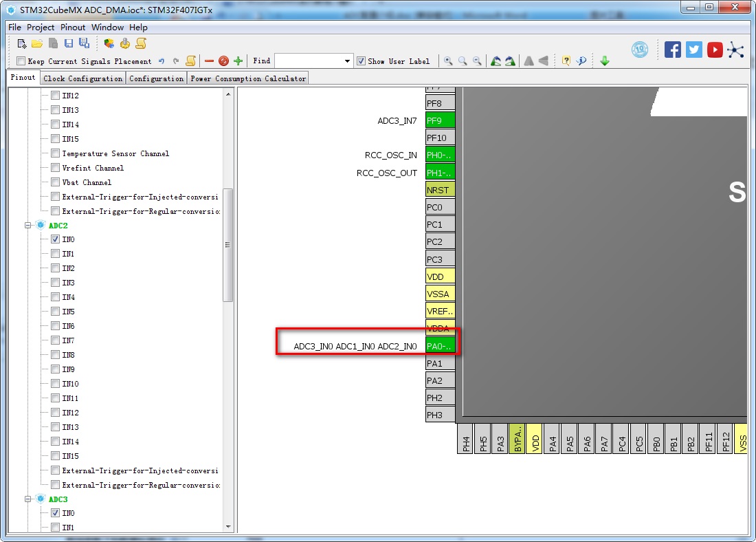
Task: Click the New Project icon
Action: (22, 44)
